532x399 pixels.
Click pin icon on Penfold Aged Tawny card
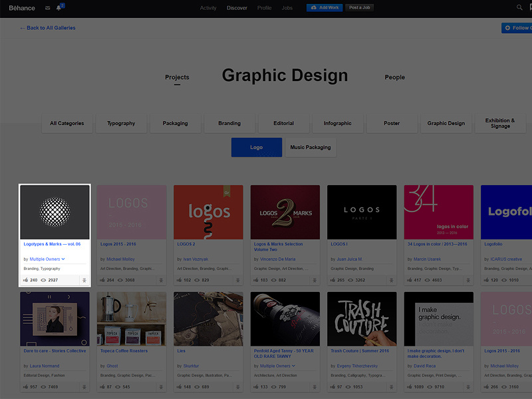click(315, 387)
